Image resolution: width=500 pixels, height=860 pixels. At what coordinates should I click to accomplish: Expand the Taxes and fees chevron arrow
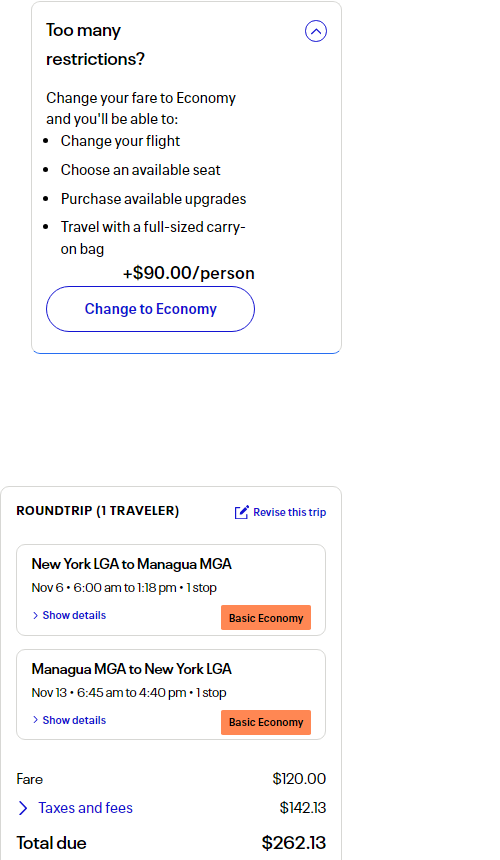(x=23, y=808)
